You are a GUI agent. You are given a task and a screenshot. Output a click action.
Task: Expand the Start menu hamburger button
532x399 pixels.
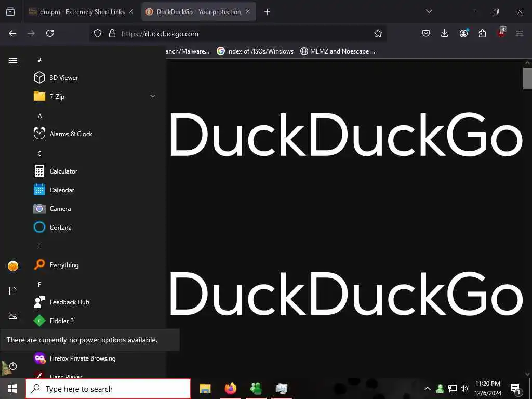[x=13, y=60]
